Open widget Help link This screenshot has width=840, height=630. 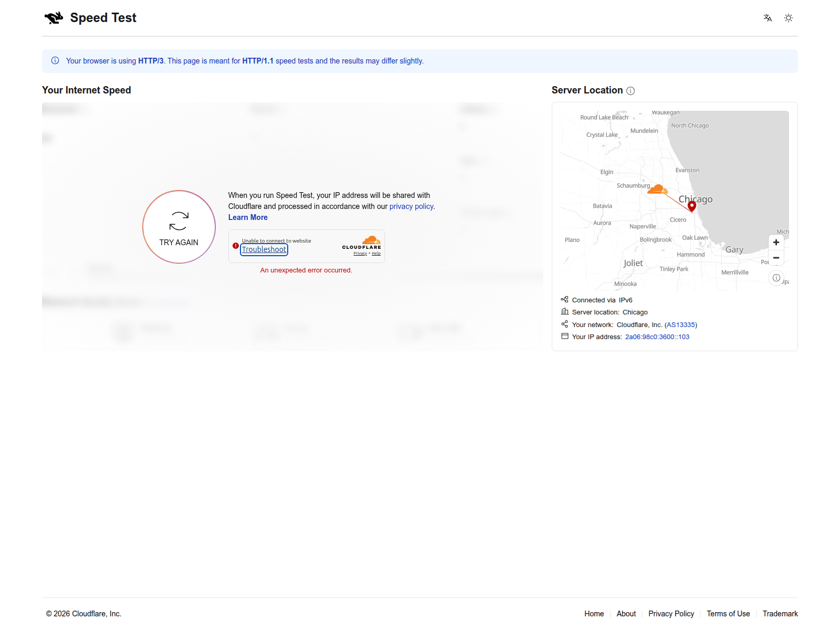[376, 254]
